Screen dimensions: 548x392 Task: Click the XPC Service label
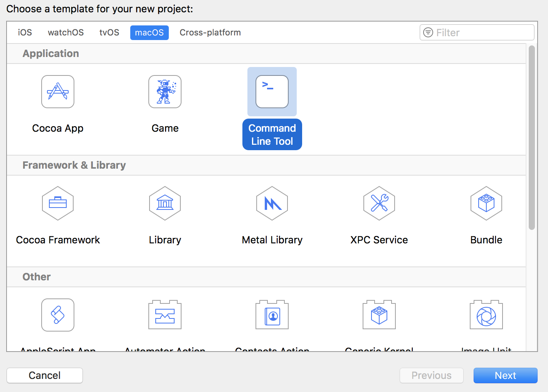pos(379,240)
